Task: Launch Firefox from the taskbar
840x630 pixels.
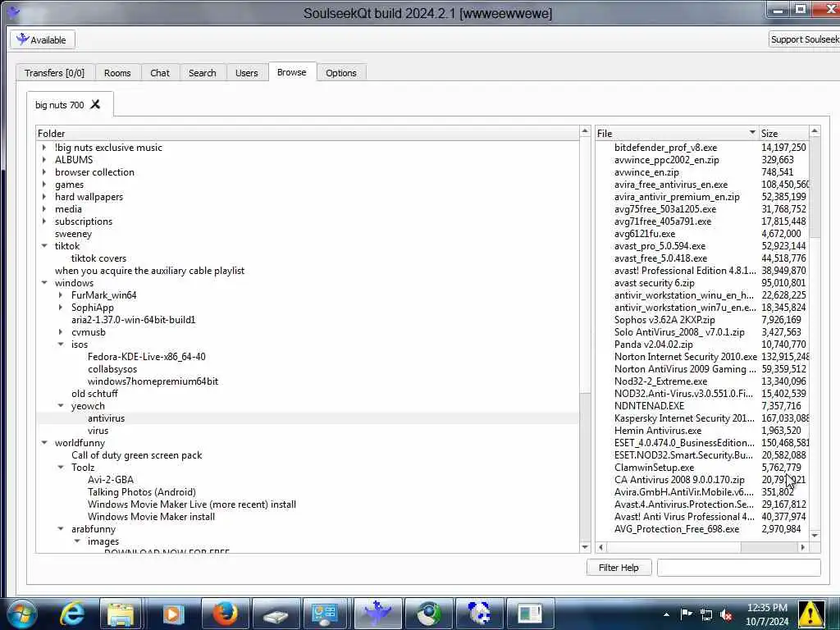Action: tap(225, 614)
